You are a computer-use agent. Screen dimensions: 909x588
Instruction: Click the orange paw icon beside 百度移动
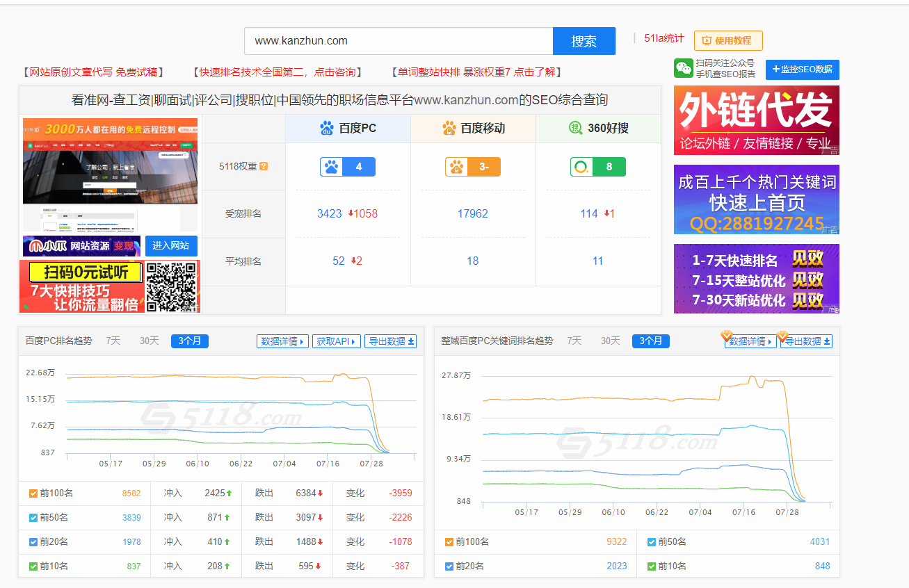tap(449, 128)
